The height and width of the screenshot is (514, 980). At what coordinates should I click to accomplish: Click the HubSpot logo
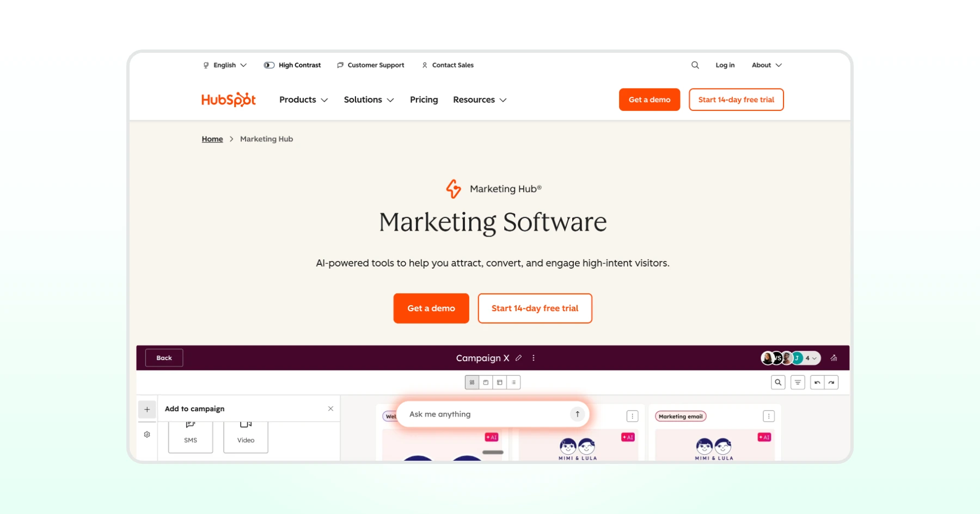coord(228,100)
